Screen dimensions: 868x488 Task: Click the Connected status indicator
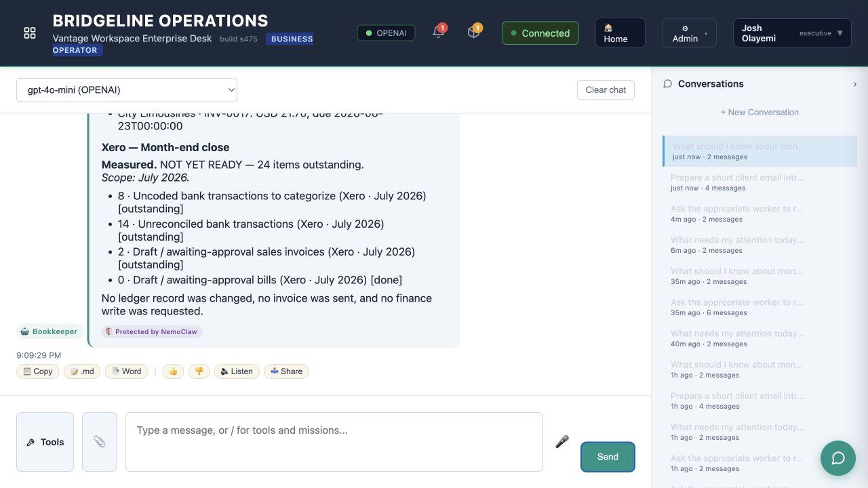[540, 33]
